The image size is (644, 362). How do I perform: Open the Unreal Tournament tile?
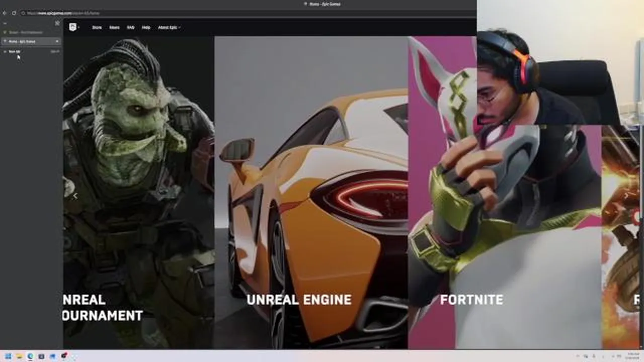(138, 192)
